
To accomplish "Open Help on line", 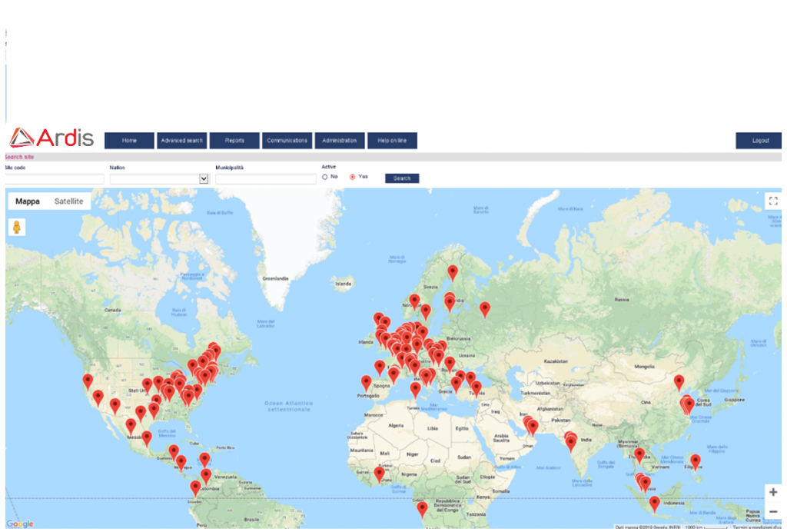I will pos(392,141).
